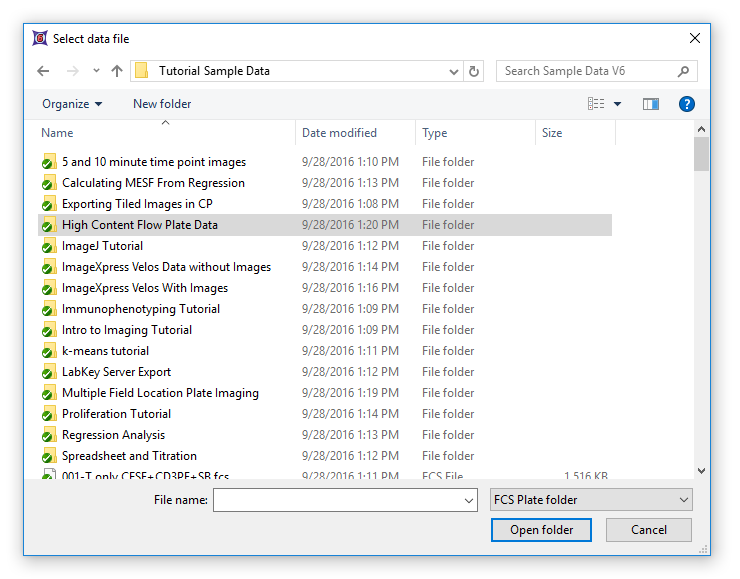Refresh the Tutorial Sample Data folder
Image resolution: width=740 pixels, height=579 pixels.
point(474,71)
